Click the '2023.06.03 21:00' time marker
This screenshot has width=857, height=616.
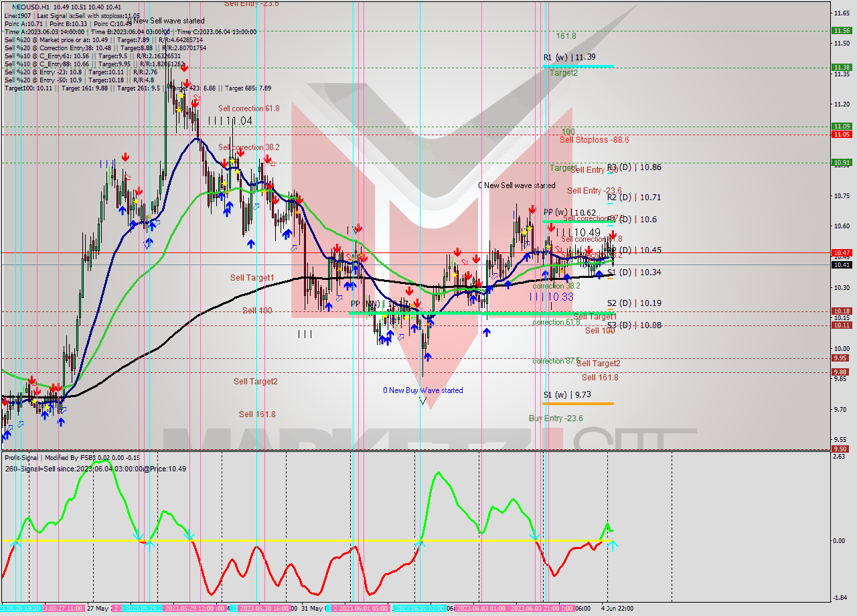tap(536, 608)
